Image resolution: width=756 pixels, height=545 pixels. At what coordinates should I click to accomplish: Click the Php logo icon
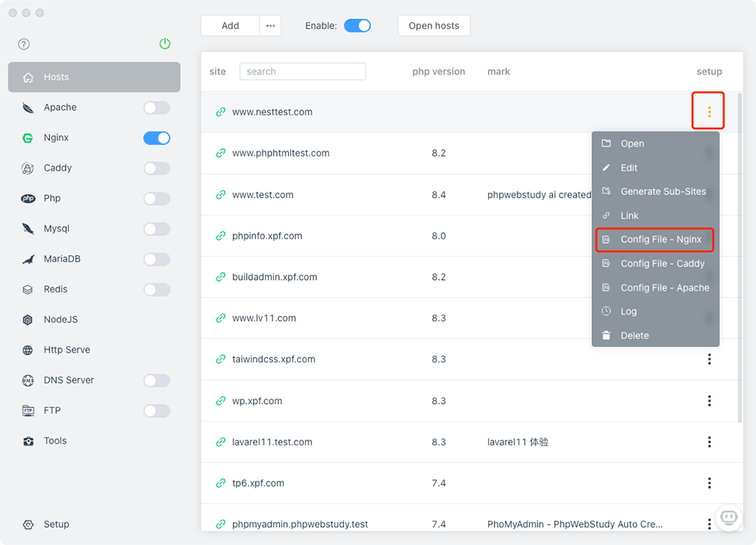[28, 199]
